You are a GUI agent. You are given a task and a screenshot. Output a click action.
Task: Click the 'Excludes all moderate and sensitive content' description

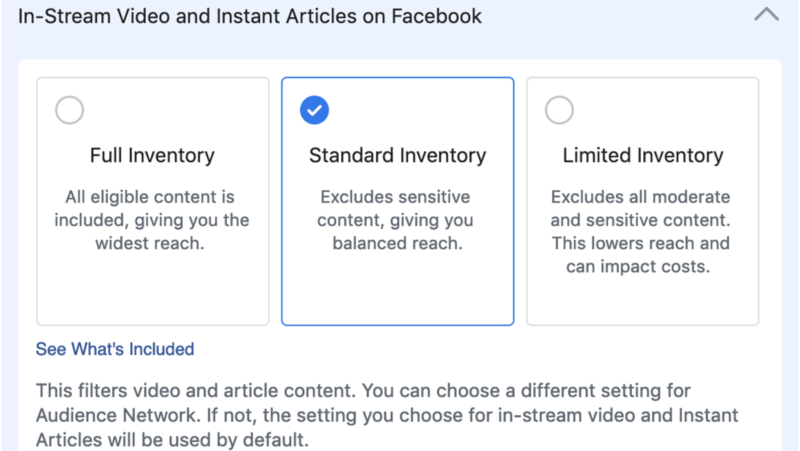coord(641,208)
